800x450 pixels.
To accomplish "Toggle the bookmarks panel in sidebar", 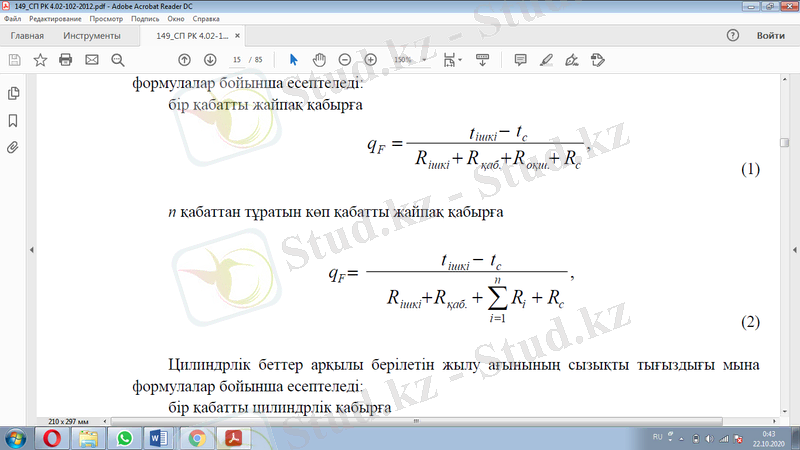I will point(14,120).
